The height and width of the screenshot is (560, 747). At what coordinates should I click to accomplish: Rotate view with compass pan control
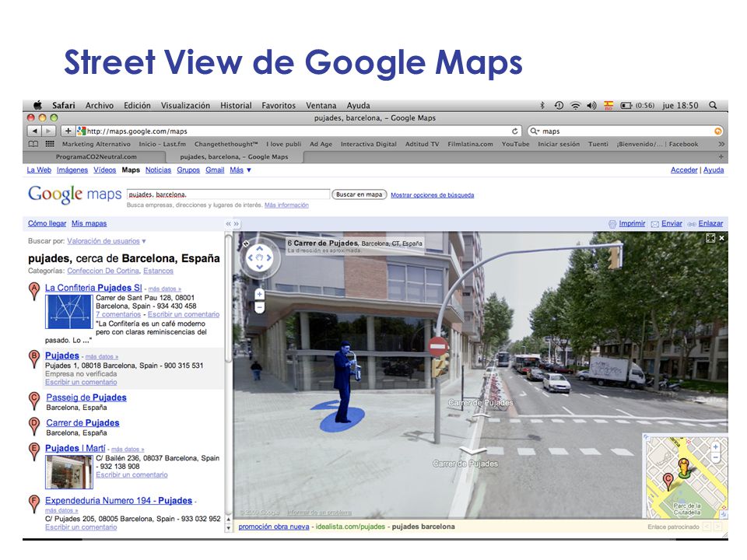260,257
